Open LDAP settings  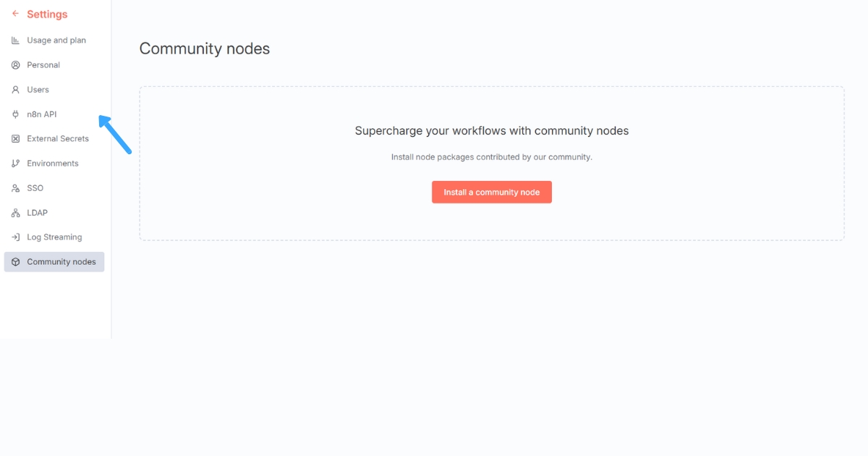[37, 212]
